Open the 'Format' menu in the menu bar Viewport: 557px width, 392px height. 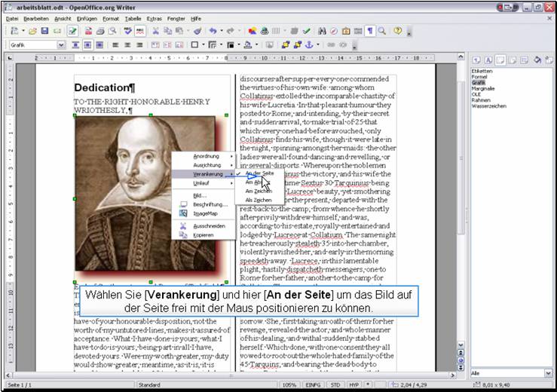111,17
